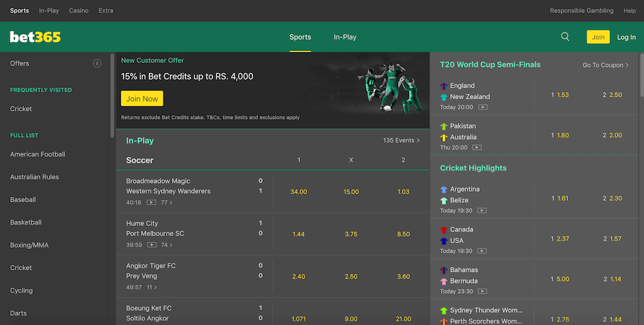Viewport: 644px width, 325px height.
Task: Open Darts in sidebar
Action: coord(19,313)
